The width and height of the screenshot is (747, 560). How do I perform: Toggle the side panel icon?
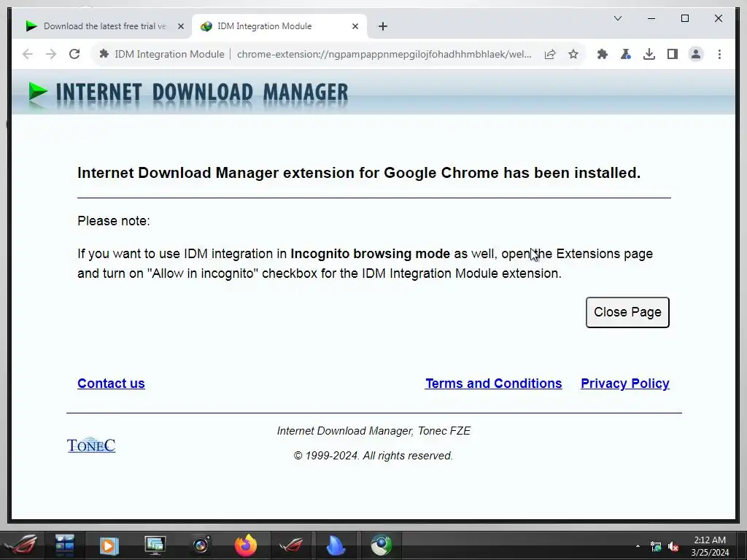(x=672, y=54)
